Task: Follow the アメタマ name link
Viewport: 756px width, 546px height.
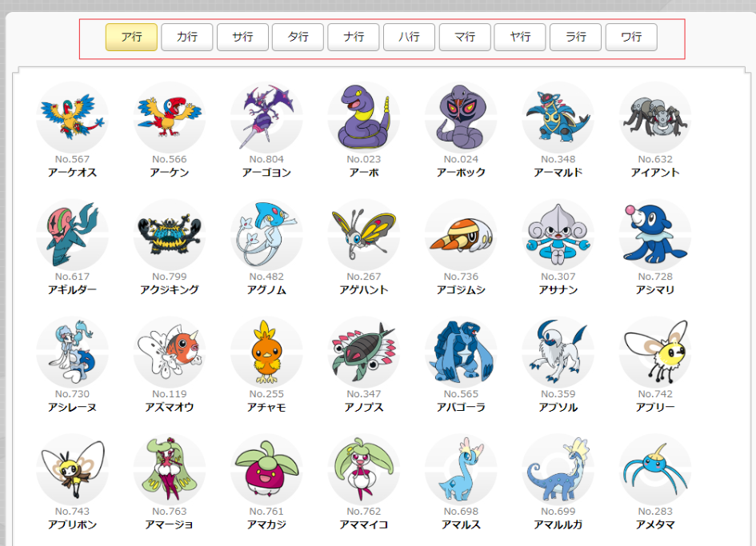Action: coord(655,524)
